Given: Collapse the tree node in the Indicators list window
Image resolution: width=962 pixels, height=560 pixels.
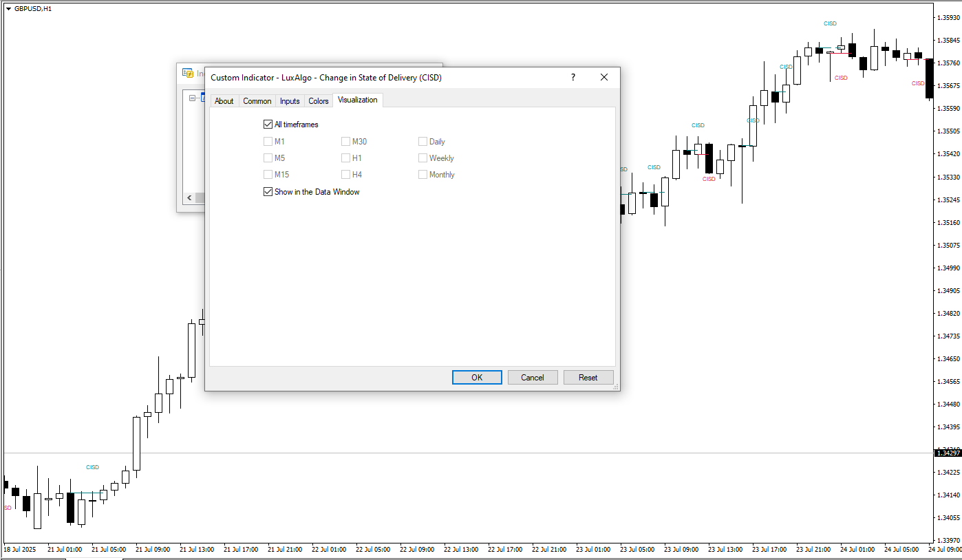Looking at the screenshot, I should (192, 98).
